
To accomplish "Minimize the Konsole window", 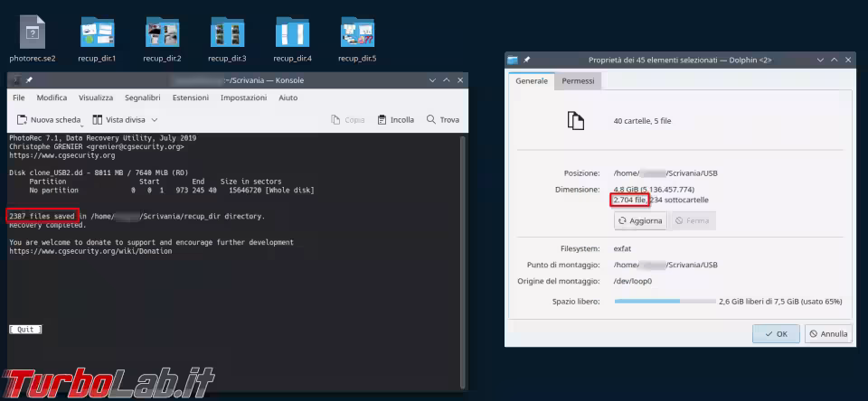I will click(x=432, y=80).
